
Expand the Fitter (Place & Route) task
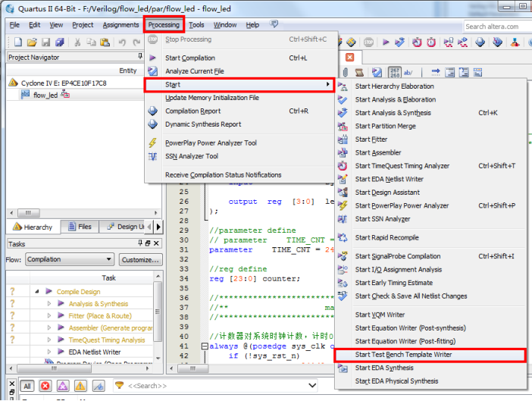pyautogui.click(x=49, y=316)
